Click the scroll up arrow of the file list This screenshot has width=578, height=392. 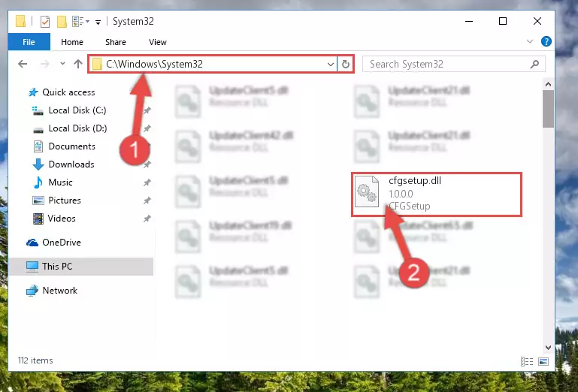[x=548, y=84]
